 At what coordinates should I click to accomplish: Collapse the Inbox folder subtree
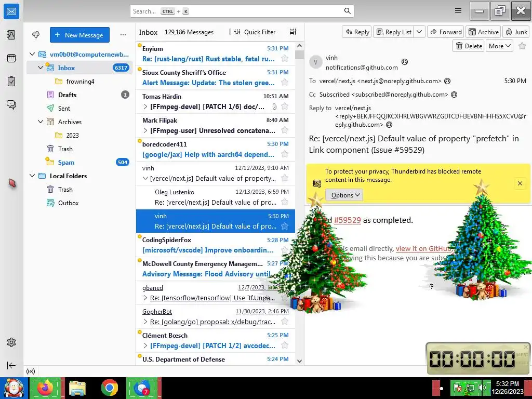click(x=41, y=68)
